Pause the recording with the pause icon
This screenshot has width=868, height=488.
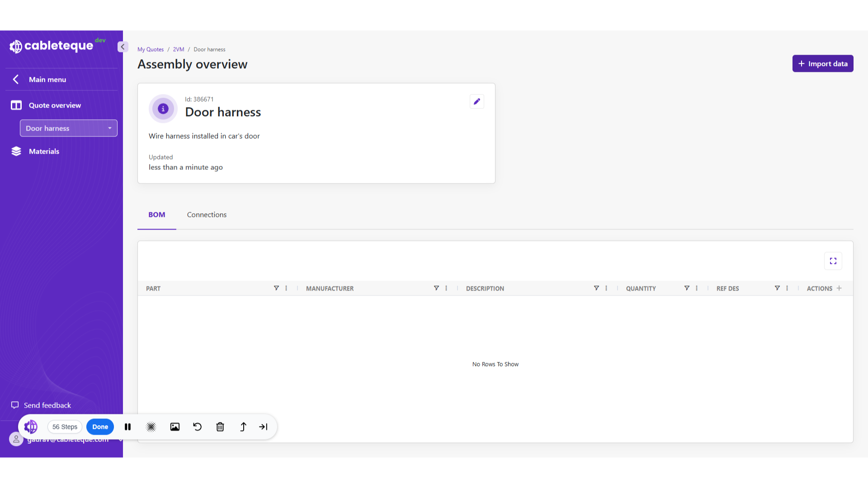coord(127,427)
